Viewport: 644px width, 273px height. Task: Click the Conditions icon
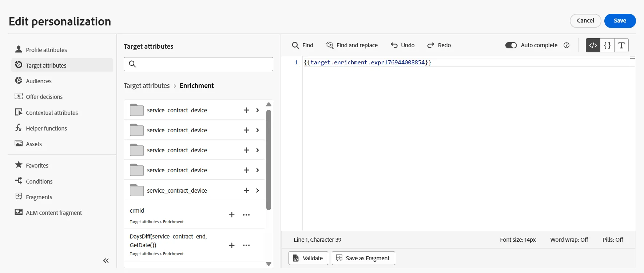pyautogui.click(x=19, y=181)
